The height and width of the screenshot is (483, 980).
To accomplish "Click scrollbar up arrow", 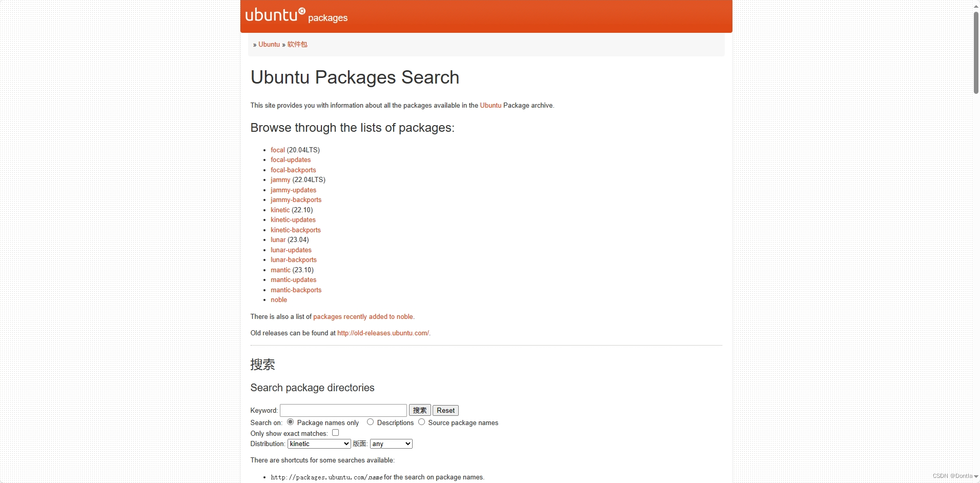I will 976,6.
